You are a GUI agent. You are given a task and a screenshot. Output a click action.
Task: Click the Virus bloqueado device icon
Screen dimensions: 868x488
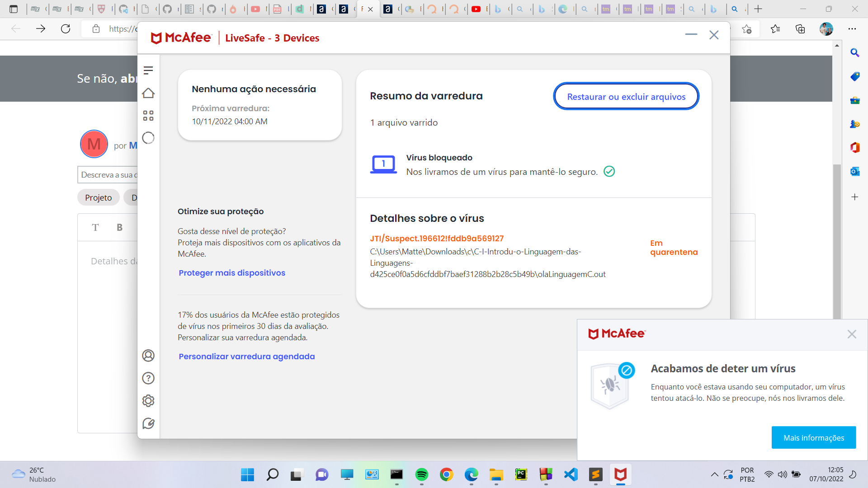(383, 164)
